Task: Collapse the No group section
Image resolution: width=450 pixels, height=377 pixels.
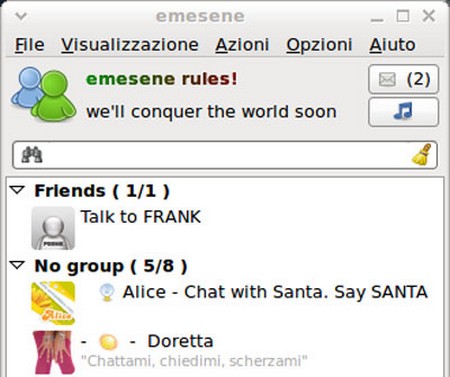Action: pos(17,265)
